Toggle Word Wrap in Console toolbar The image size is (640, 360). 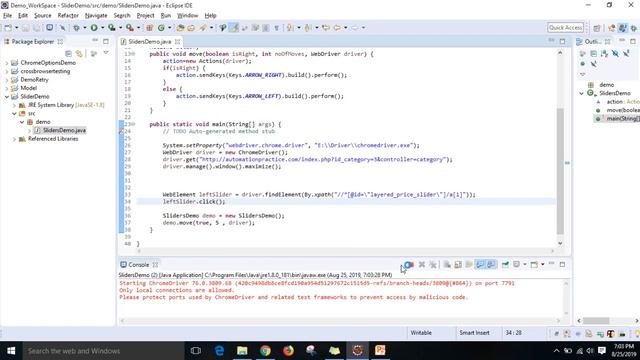[x=469, y=264]
